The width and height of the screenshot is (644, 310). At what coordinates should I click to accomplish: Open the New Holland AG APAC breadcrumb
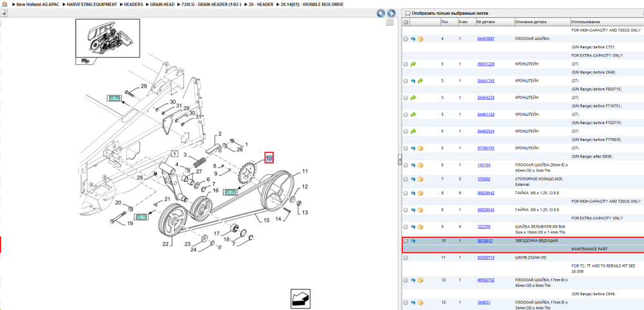[x=38, y=4]
